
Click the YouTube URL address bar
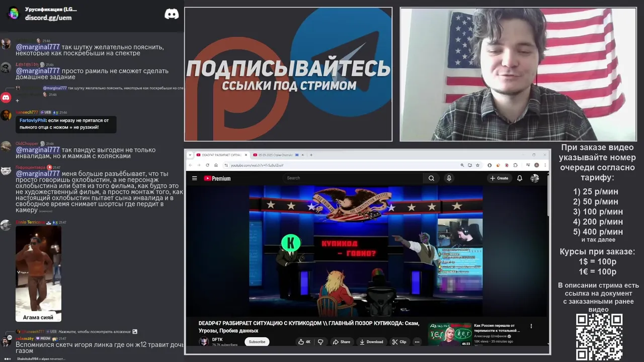tap(342, 165)
